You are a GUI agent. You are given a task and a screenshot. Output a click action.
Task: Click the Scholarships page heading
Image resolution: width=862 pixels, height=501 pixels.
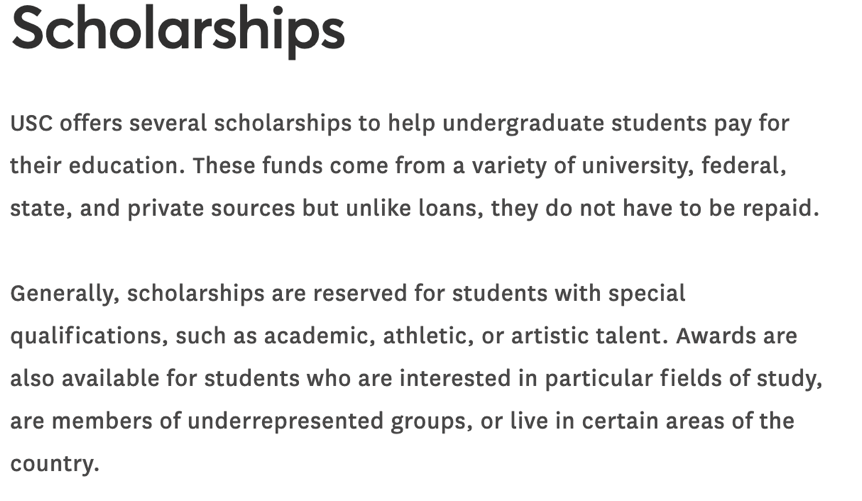pos(178,30)
